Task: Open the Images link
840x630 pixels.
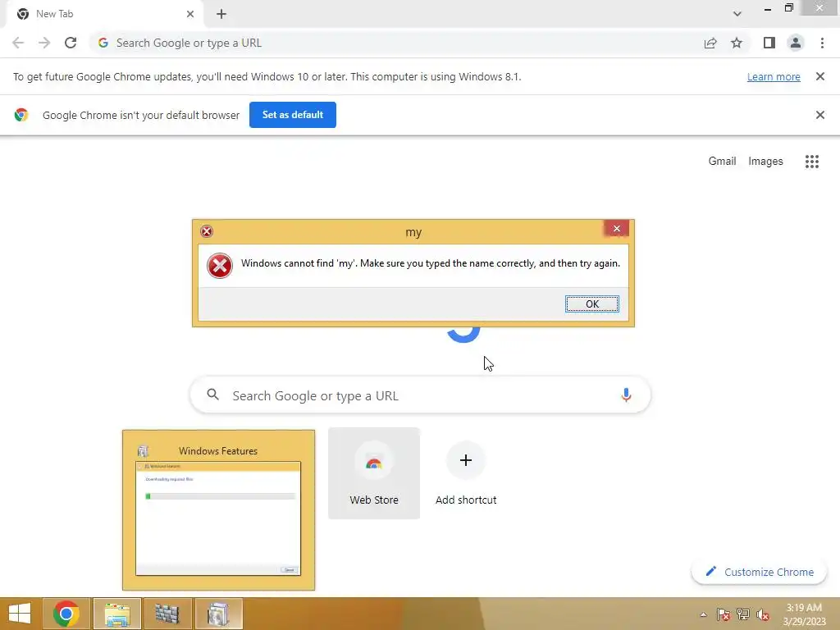Action: point(765,162)
